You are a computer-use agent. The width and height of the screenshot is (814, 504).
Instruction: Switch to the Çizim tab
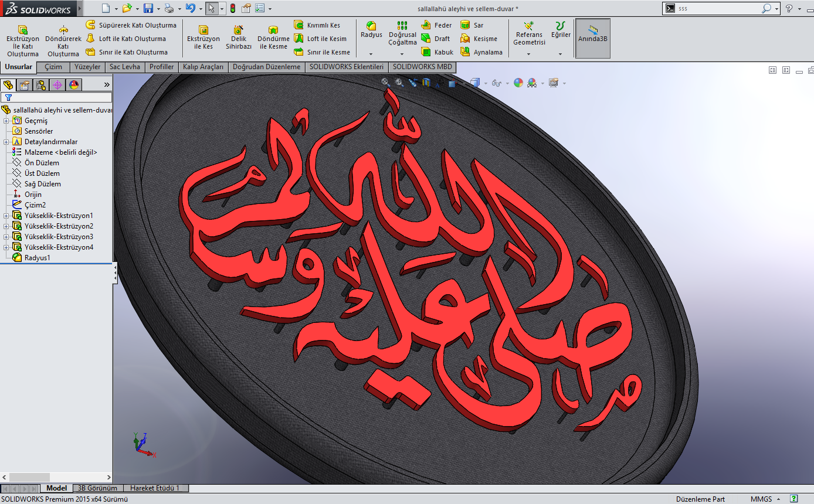click(x=53, y=67)
